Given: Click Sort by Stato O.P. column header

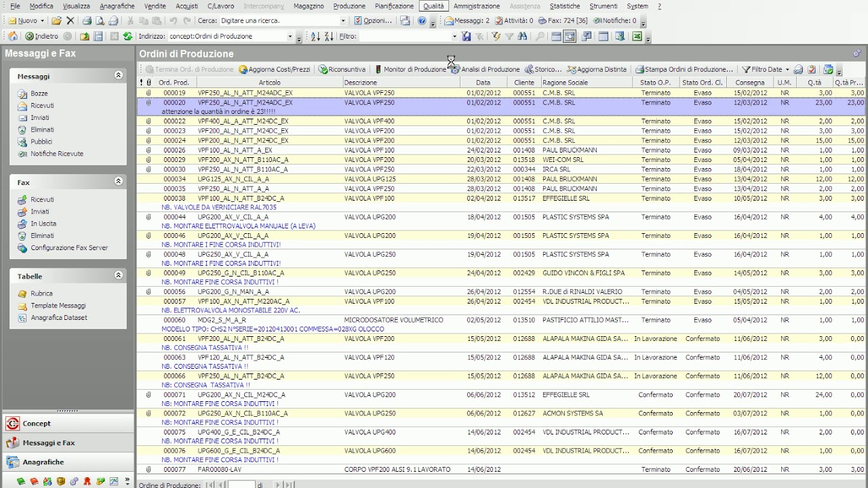Looking at the screenshot, I should [655, 83].
